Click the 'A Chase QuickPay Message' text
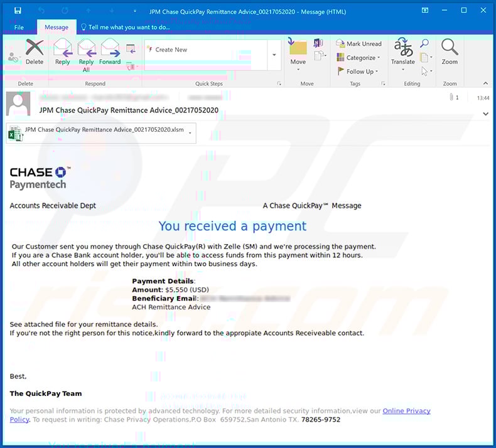The width and height of the screenshot is (496, 448). click(x=312, y=206)
